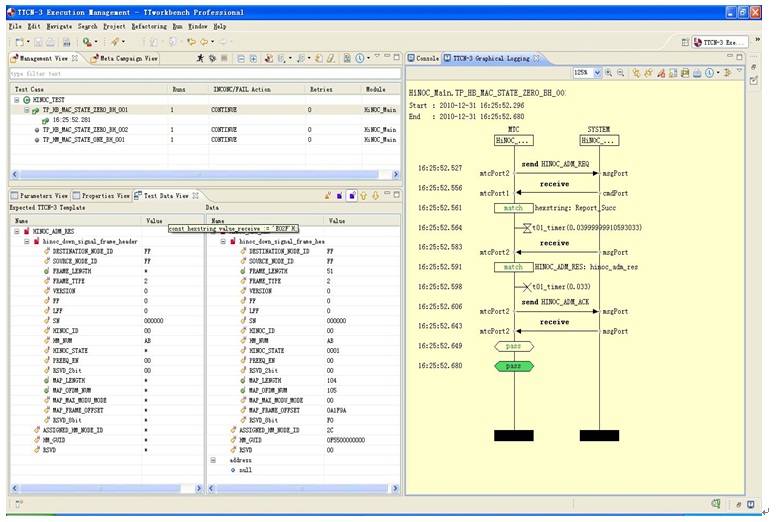Select HM_GUID row in Data pane
This screenshot has height=522, width=781.
pos(303,440)
